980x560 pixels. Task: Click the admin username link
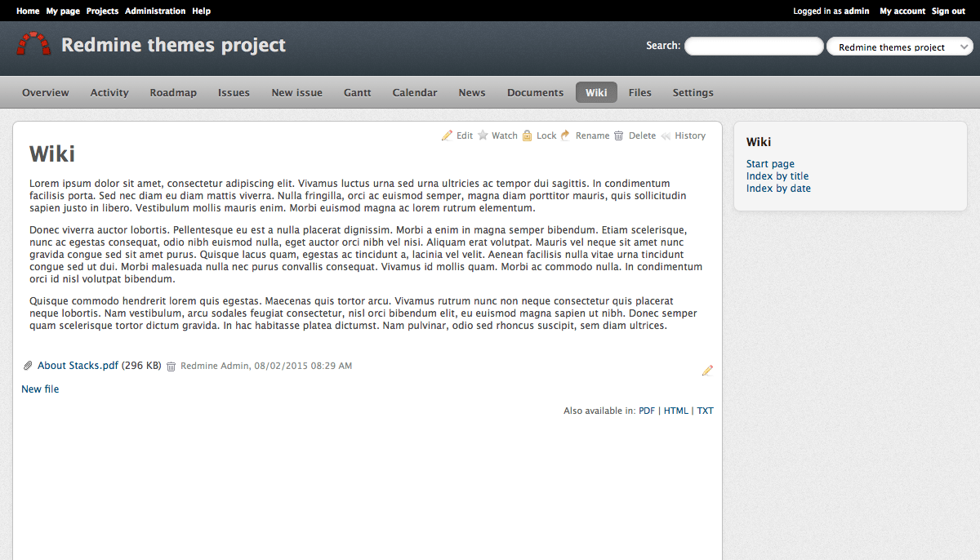[x=857, y=11]
